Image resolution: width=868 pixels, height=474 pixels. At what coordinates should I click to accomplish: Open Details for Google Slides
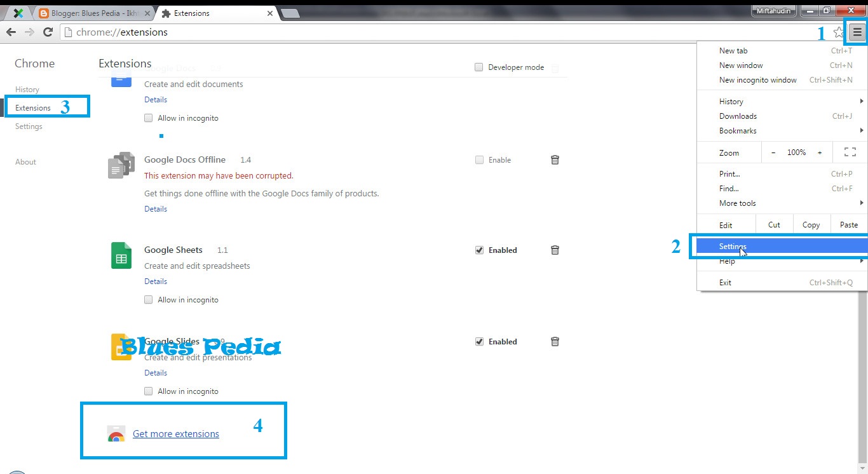tap(156, 373)
